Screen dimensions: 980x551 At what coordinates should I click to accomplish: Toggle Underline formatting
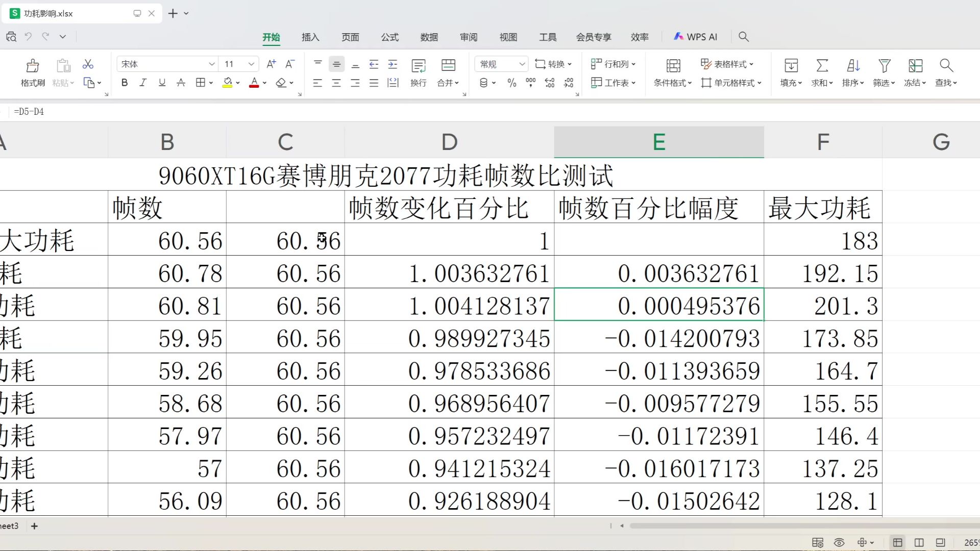click(162, 83)
